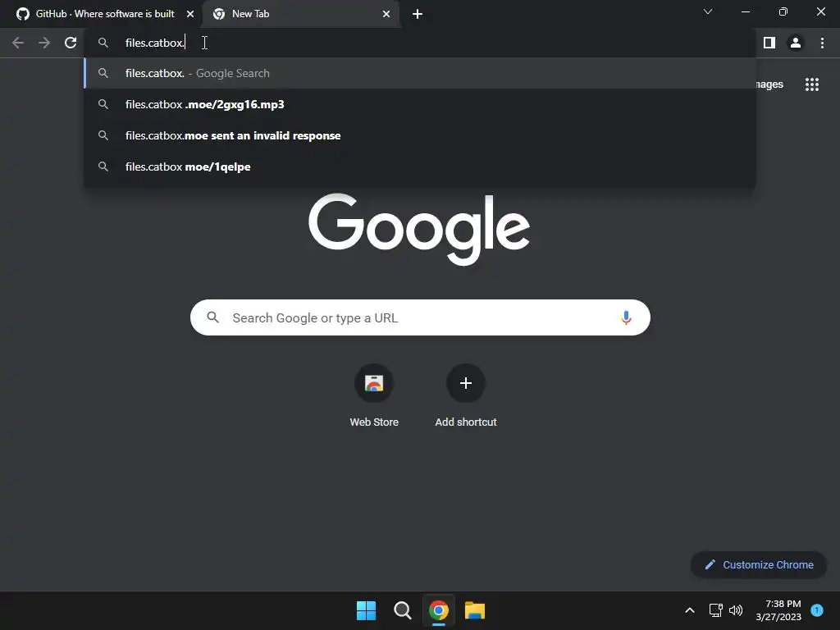Screen dimensions: 840x630
Task: Close the GitHub tab
Action: point(190,14)
